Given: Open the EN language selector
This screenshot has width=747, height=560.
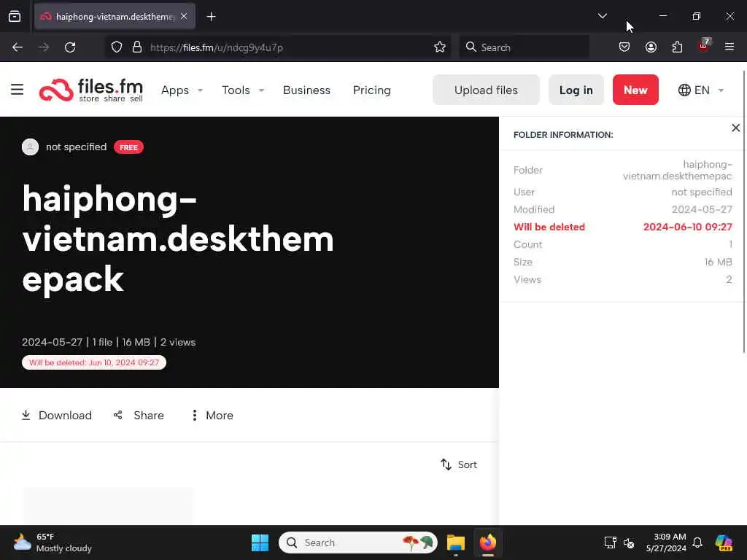Looking at the screenshot, I should click(x=701, y=90).
